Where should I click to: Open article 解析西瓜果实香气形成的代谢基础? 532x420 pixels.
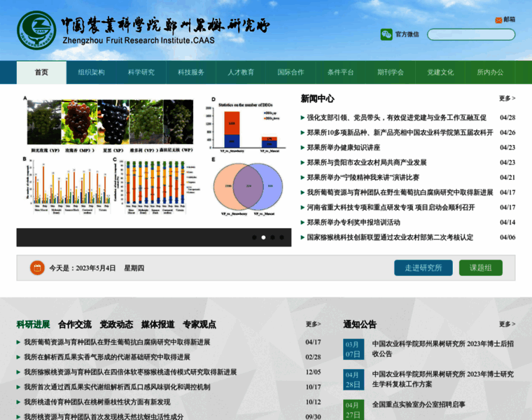[107, 357]
